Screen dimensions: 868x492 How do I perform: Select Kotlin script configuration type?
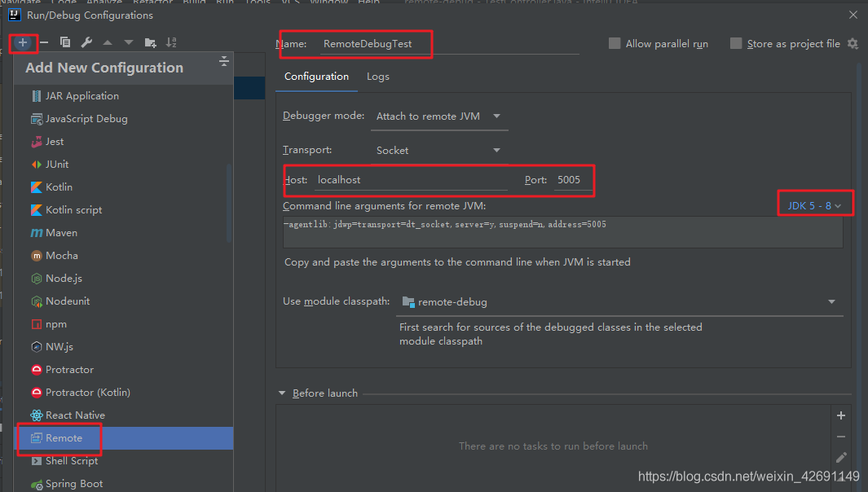pos(123,209)
